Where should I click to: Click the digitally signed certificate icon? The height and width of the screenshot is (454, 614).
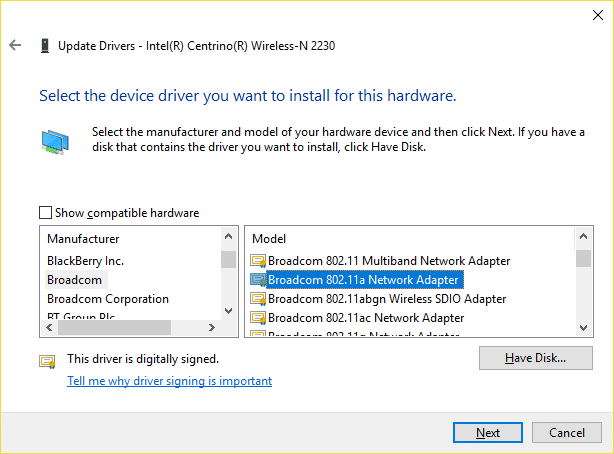click(47, 362)
